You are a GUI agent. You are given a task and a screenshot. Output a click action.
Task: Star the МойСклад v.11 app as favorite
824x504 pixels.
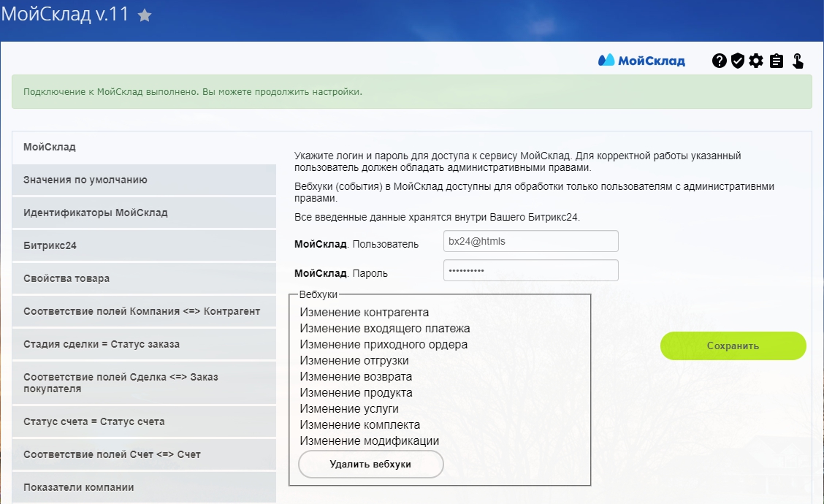[145, 15]
